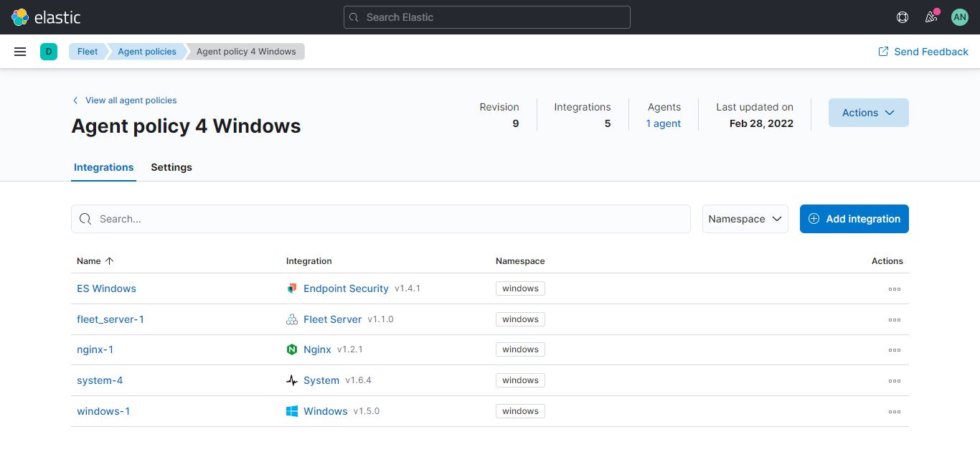Open the hamburger navigation menu
Image resolution: width=980 pixels, height=470 pixels.
pyautogui.click(x=19, y=51)
